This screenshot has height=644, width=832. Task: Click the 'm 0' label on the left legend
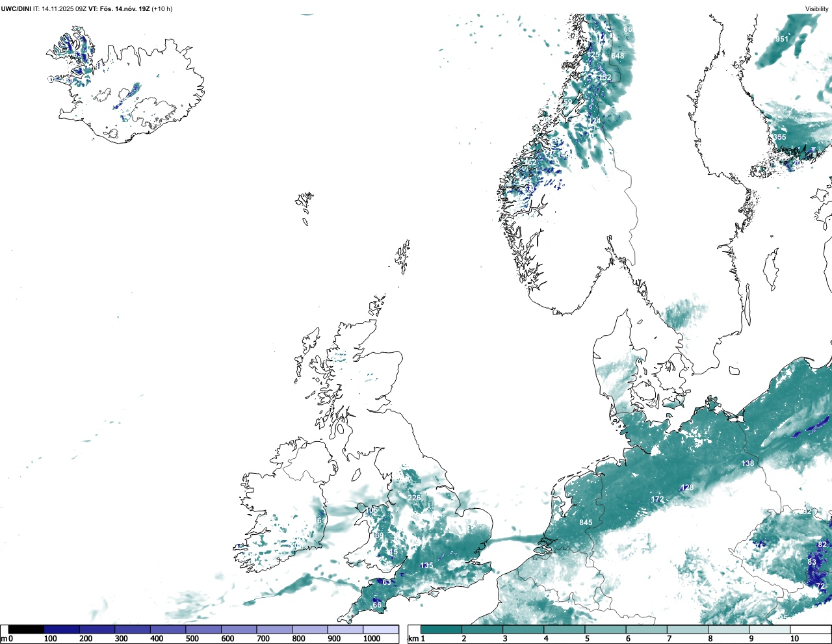[x=6, y=639]
